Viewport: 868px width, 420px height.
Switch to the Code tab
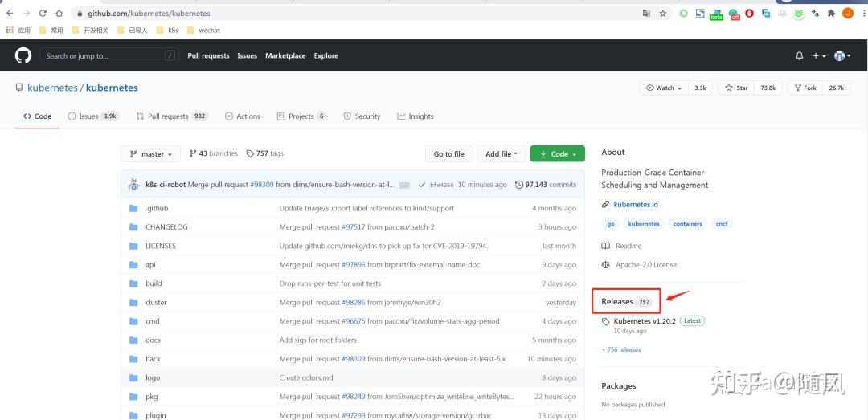click(37, 116)
